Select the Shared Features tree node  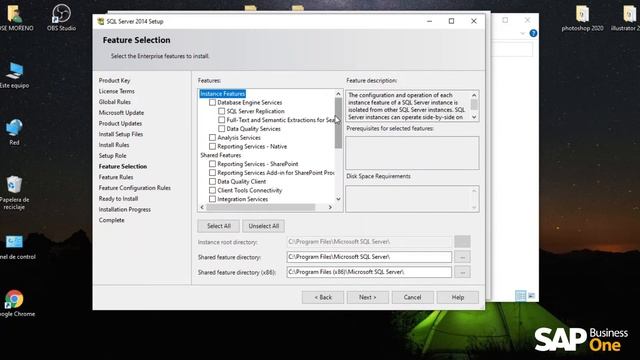pos(220,155)
